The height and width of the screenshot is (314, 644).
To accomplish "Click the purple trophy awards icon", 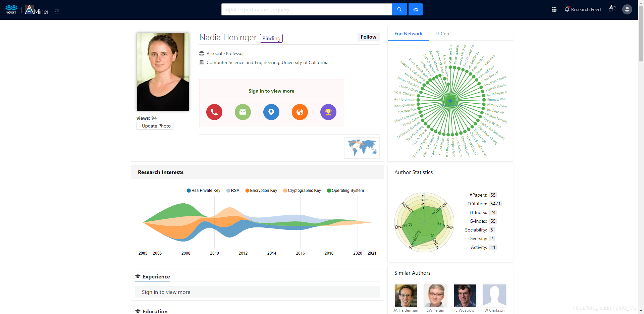I will click(328, 112).
